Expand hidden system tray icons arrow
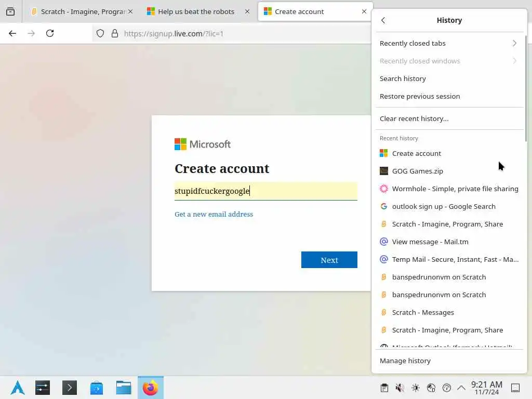 pyautogui.click(x=461, y=388)
